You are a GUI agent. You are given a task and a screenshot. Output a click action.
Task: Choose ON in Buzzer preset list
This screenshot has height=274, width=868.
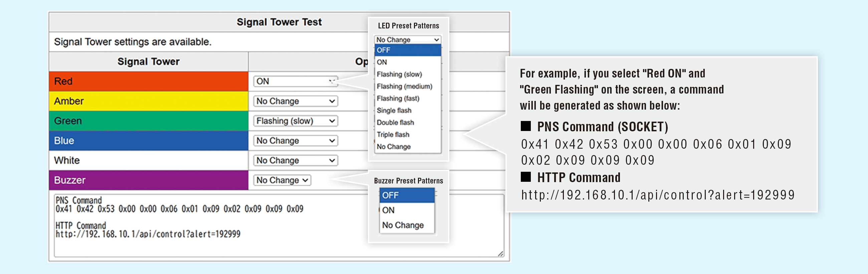click(x=407, y=210)
